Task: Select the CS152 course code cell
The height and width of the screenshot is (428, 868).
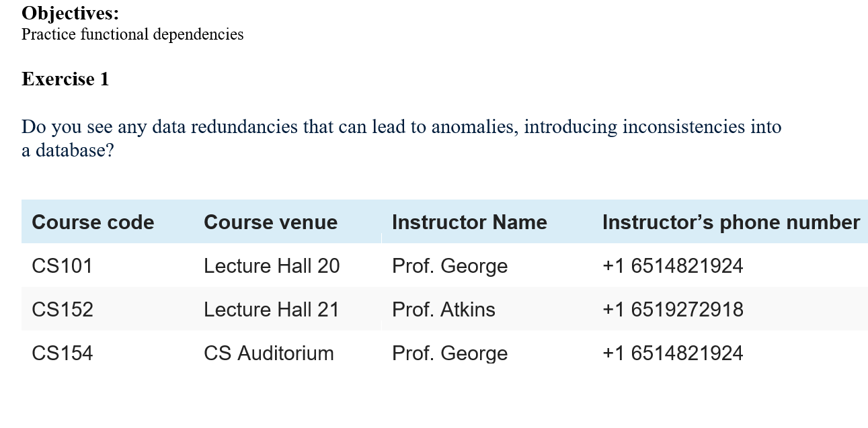Action: [63, 310]
